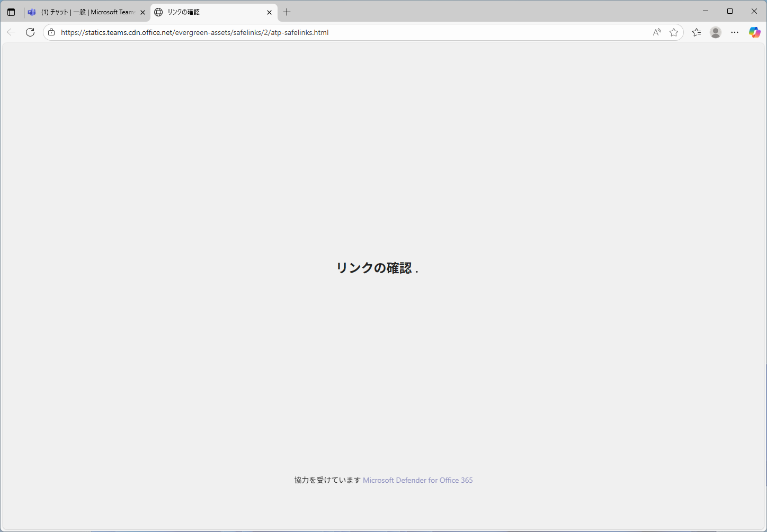The image size is (767, 532).
Task: Switch to the Microsoft Teams chat tab
Action: click(x=85, y=12)
